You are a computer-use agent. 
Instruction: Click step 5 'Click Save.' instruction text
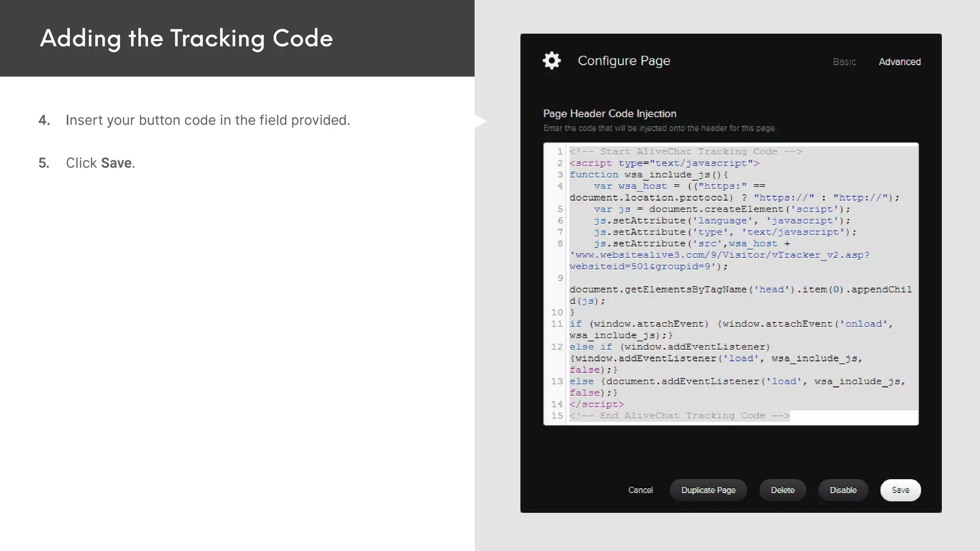pos(100,163)
